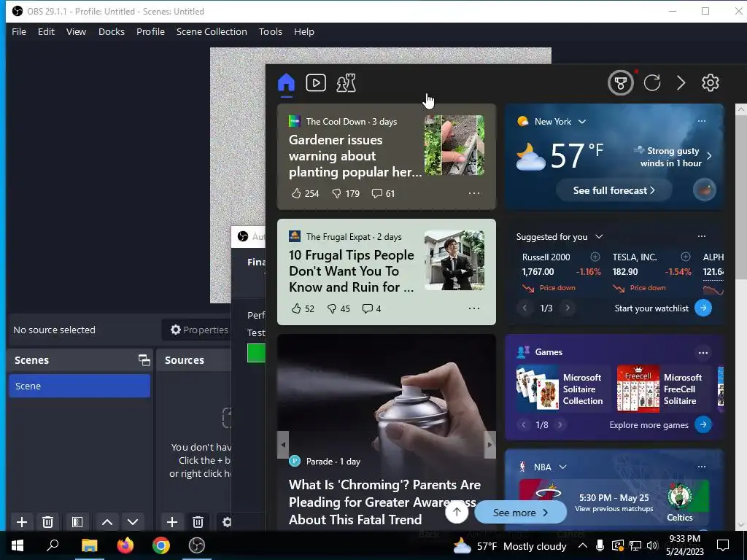Click View previous matchups link
Screen dimensions: 747x560
pos(614,509)
